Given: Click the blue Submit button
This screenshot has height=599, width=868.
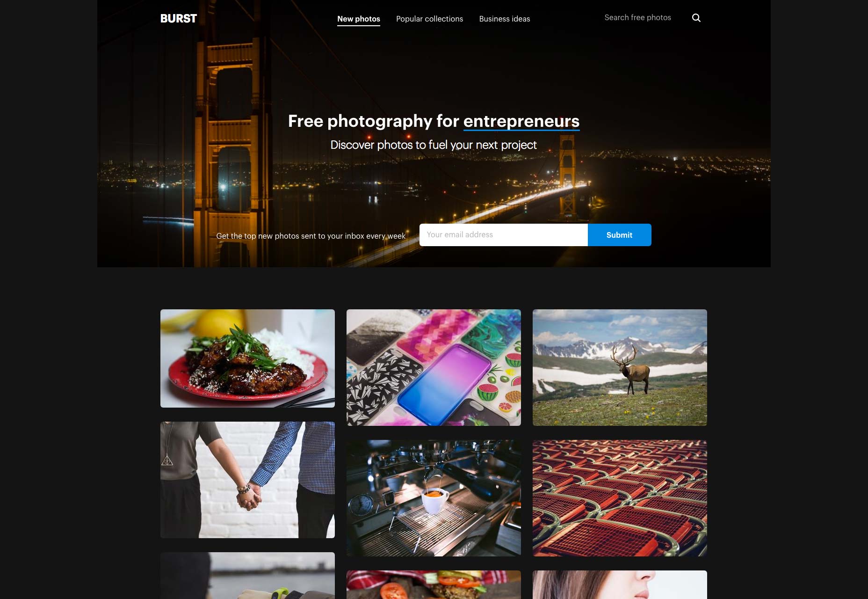Looking at the screenshot, I should pyautogui.click(x=619, y=235).
